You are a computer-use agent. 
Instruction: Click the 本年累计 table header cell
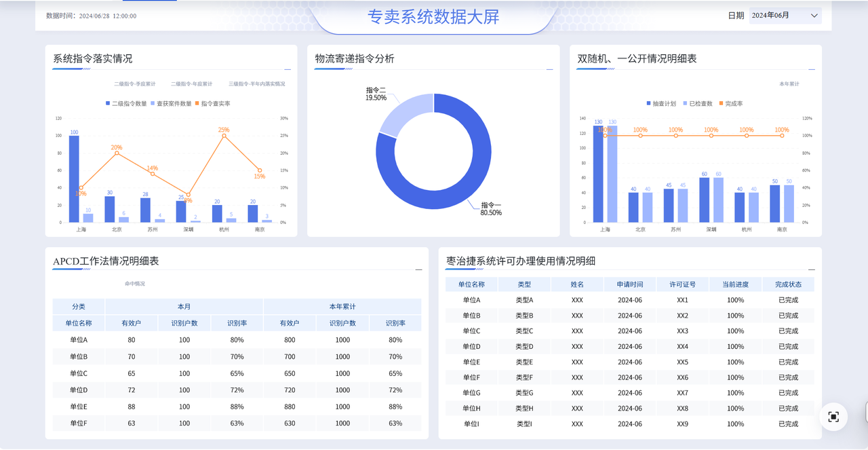[342, 307]
